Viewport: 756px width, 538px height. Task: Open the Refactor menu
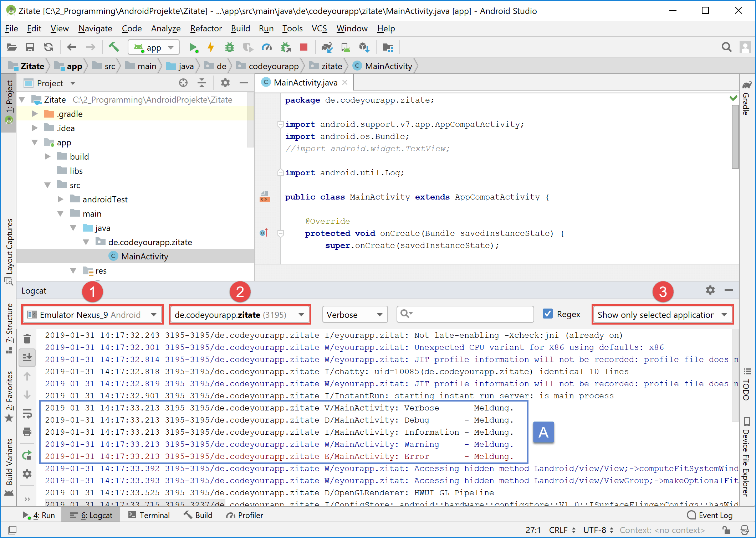coord(206,29)
